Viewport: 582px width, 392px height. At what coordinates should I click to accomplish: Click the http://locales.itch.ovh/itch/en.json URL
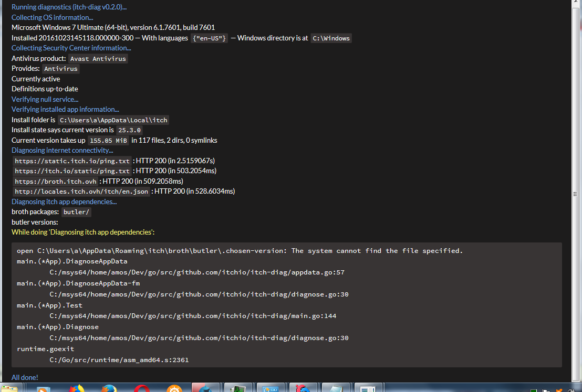click(81, 192)
